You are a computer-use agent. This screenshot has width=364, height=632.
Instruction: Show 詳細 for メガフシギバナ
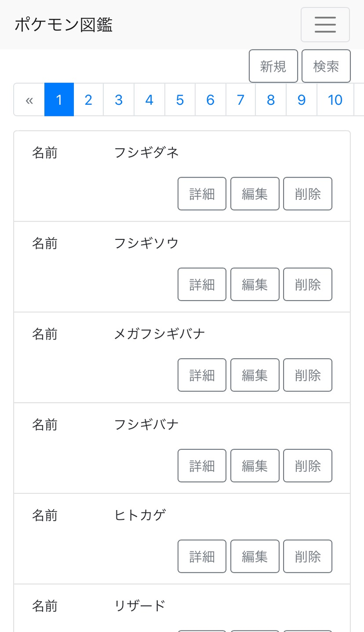click(x=202, y=375)
